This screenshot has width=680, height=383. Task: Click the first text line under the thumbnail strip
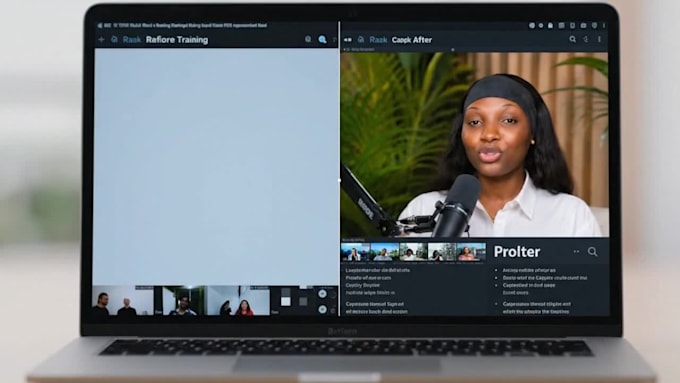378,270
